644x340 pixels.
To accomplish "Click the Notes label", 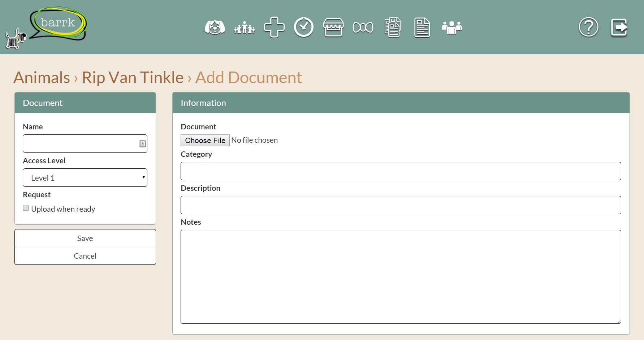I will click(191, 222).
